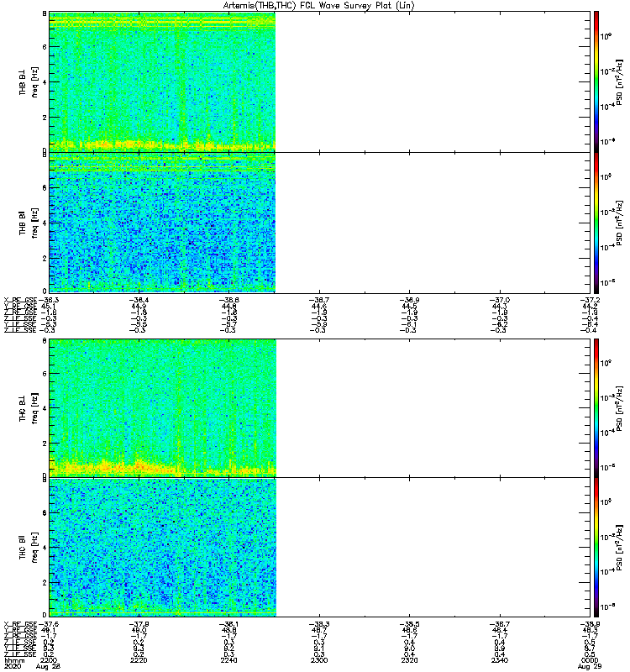The image size is (630, 672).
Task: Click the 2200 time tick label
Action: pyautogui.click(x=48, y=660)
